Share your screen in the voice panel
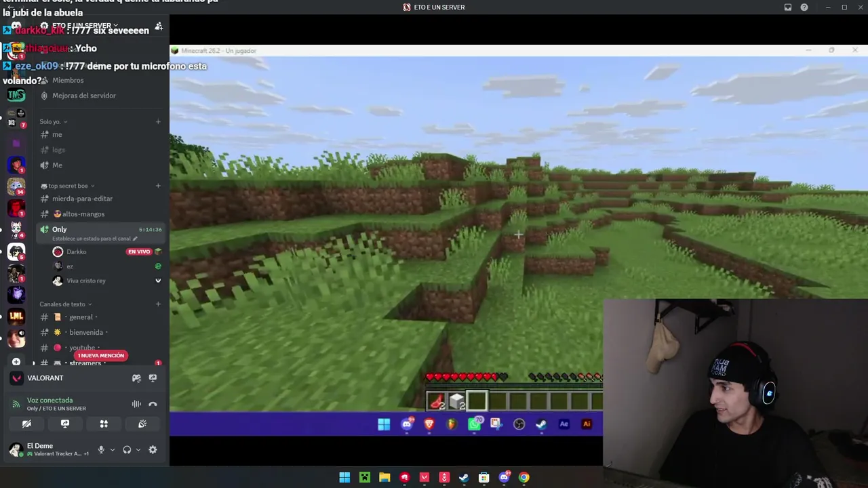 point(65,424)
